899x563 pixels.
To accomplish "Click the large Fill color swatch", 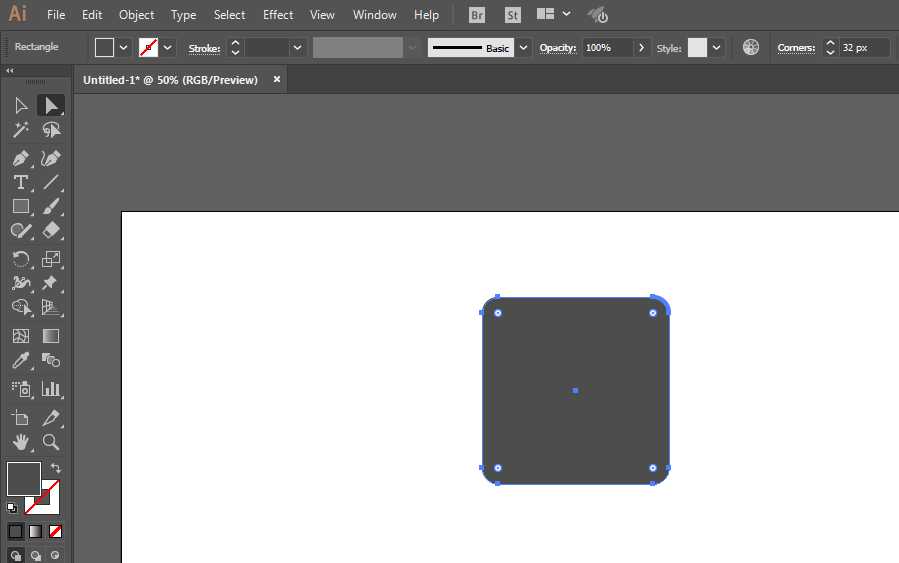I will tap(23, 478).
